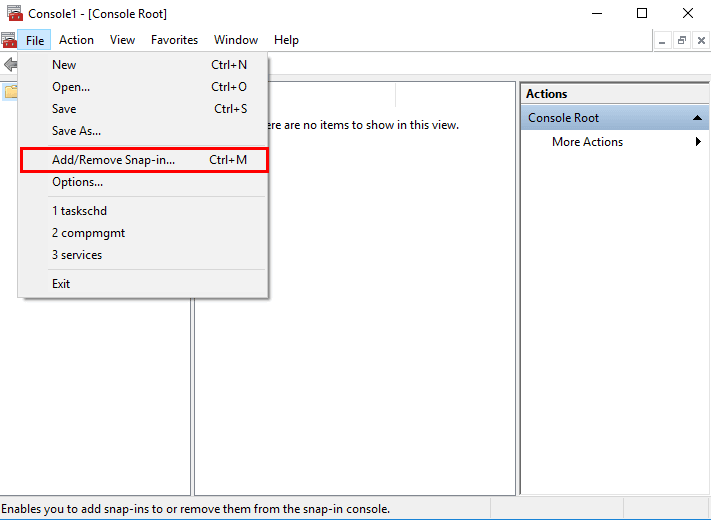Expand the More Actions submenu arrow
Viewport: 711px width, 520px height.
click(698, 141)
